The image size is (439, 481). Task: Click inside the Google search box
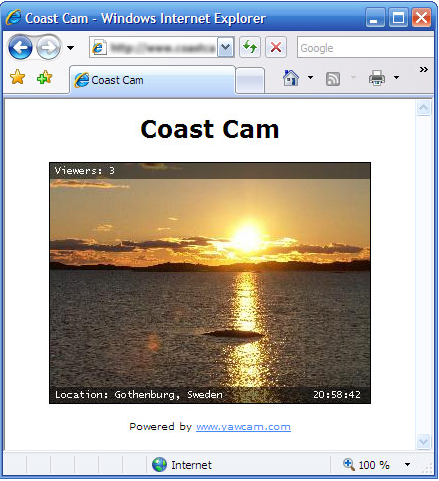365,47
